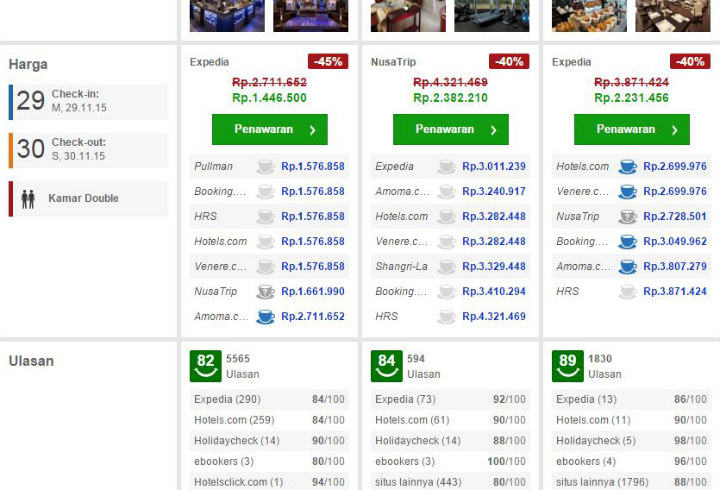Open Amoma price Rp.2.711.652
This screenshot has height=490, width=720.
(313, 316)
